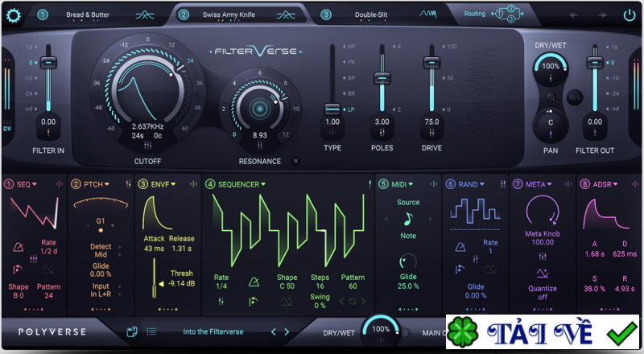Open modulator 3 ENVF type dropdown

click(x=163, y=184)
